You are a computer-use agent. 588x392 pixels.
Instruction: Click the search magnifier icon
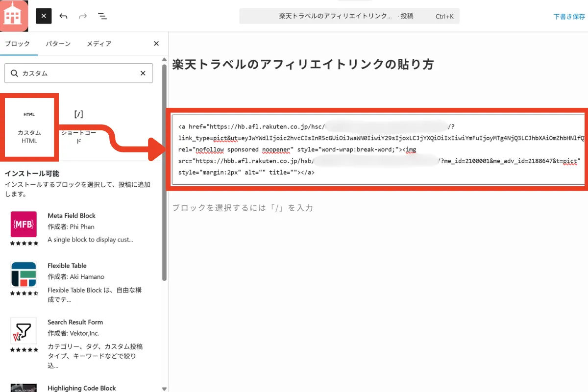point(14,73)
